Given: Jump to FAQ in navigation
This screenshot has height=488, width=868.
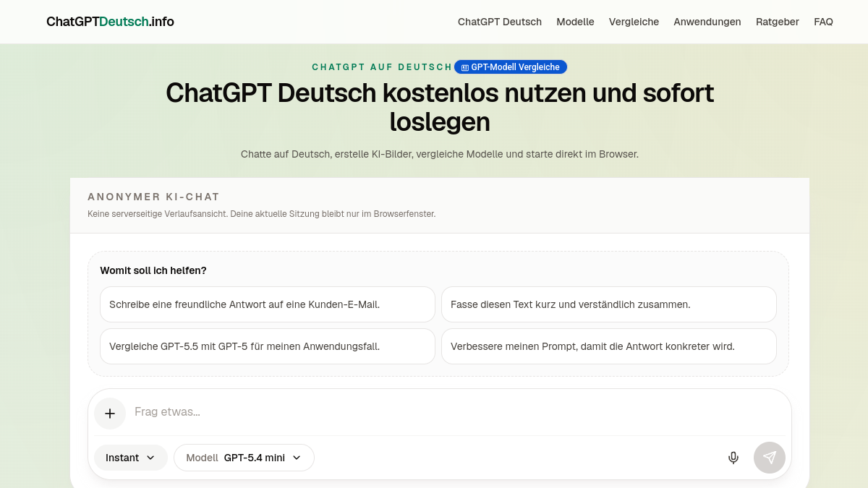Looking at the screenshot, I should point(823,22).
